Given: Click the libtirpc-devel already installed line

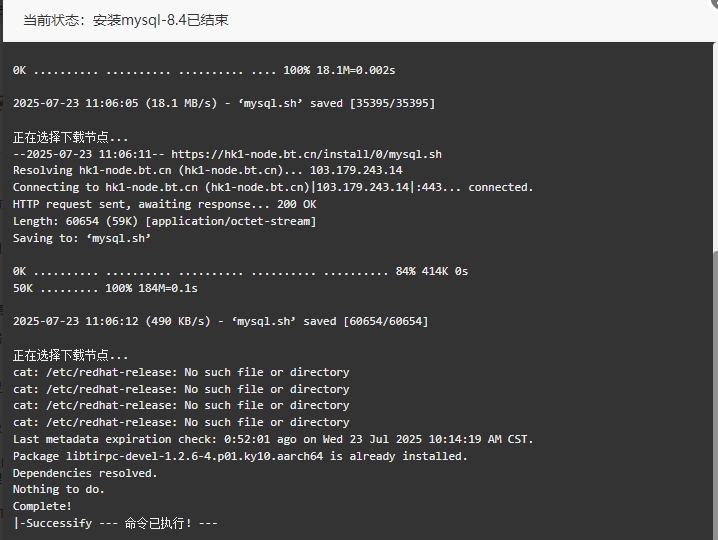Looking at the screenshot, I should click(240, 456).
